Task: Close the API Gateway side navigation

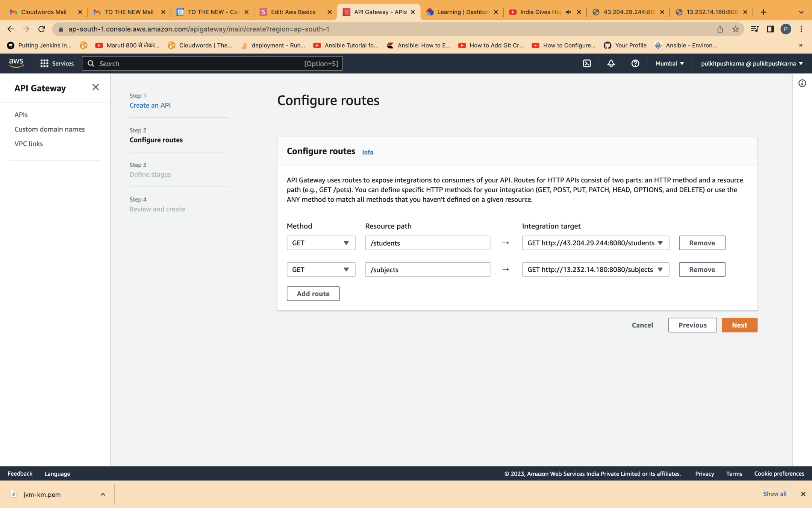Action: tap(95, 87)
